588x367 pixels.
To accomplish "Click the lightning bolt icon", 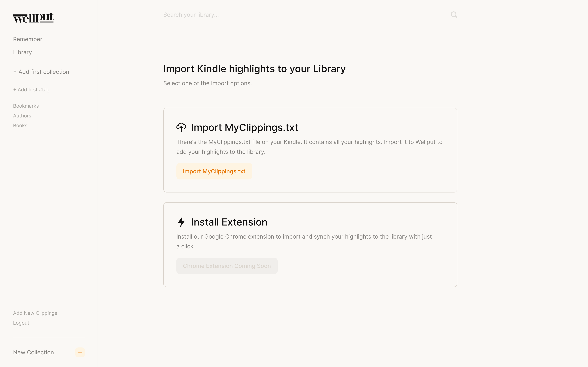I will [x=181, y=222].
